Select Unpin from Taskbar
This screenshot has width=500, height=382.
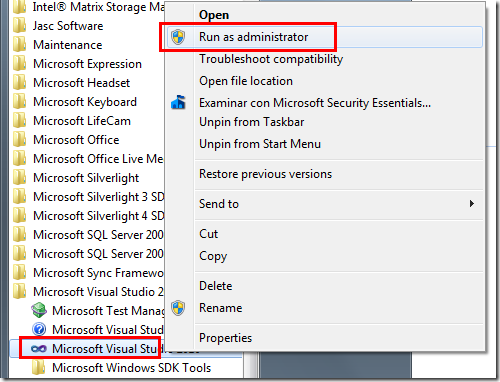[252, 122]
